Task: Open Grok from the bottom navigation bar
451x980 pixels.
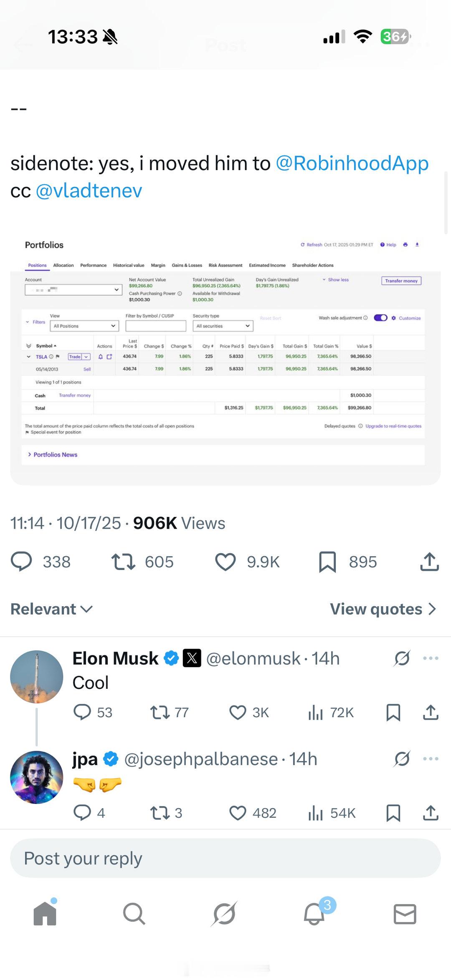Action: click(224, 914)
